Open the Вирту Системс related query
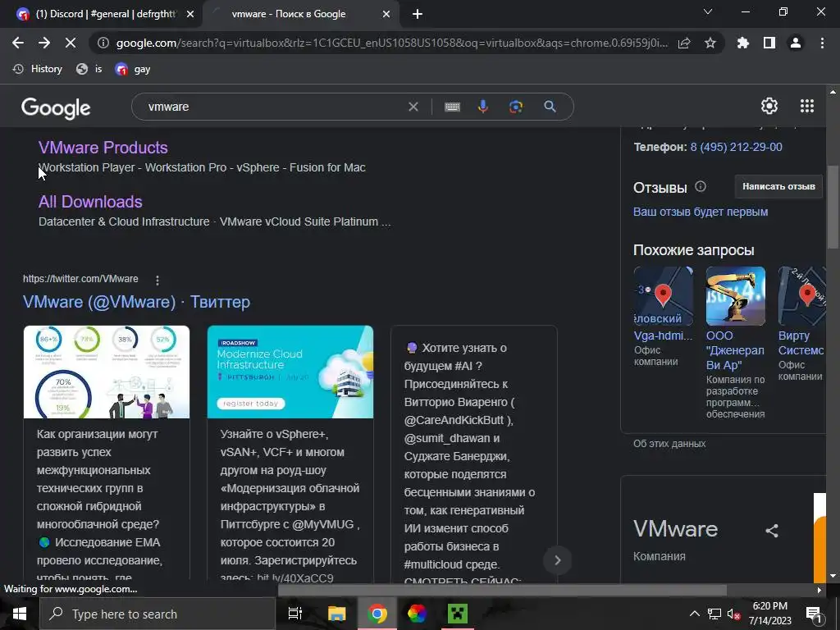The image size is (840, 630). pyautogui.click(x=801, y=324)
